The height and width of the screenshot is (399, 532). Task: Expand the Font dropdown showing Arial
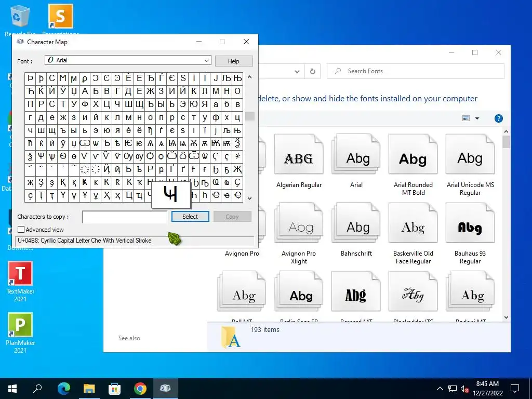pyautogui.click(x=207, y=60)
